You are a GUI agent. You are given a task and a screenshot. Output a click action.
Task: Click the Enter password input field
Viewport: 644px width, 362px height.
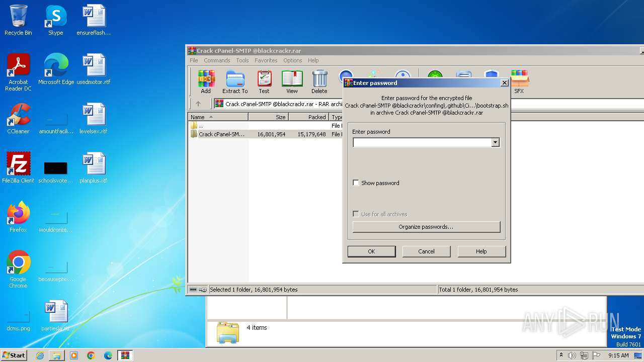tap(422, 143)
